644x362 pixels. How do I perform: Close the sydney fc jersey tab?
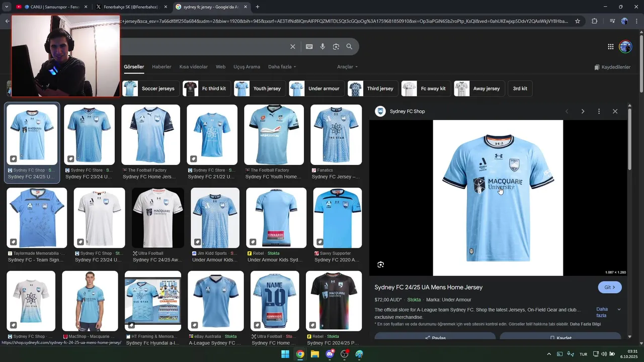pos(246,7)
